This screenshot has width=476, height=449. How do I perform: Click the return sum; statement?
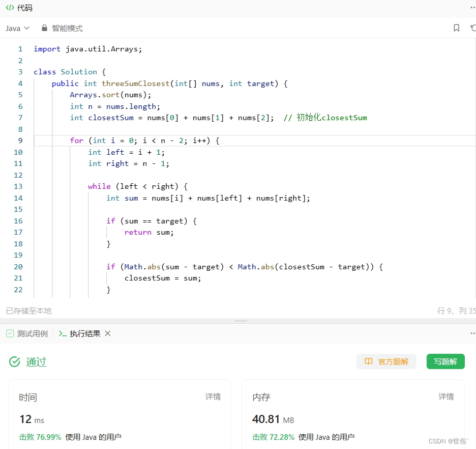[x=149, y=233]
